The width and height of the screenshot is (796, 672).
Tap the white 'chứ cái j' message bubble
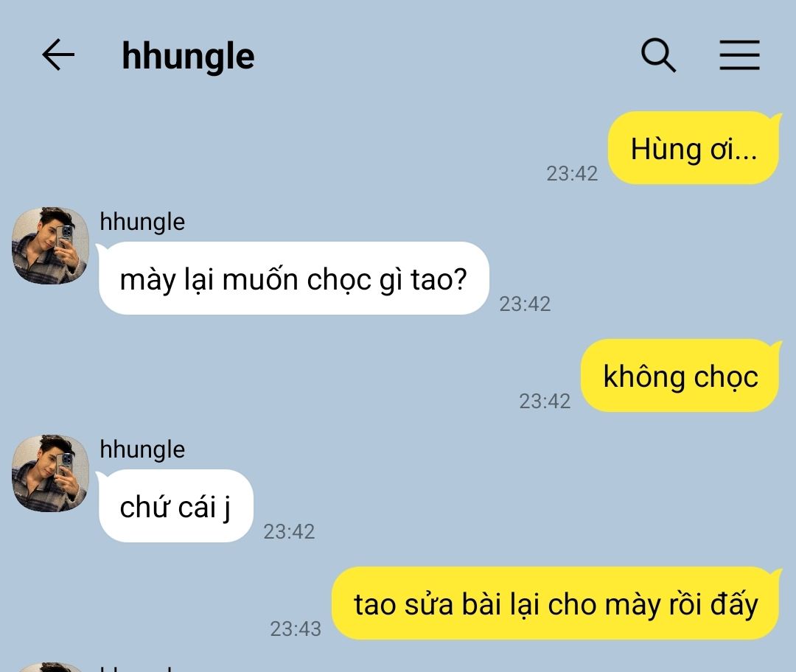click(175, 506)
